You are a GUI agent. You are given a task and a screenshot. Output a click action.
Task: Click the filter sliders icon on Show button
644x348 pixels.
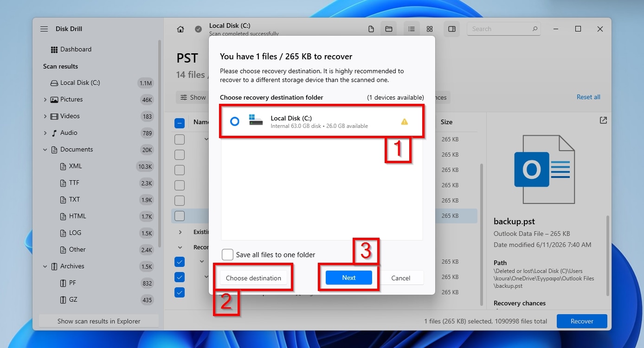pyautogui.click(x=184, y=97)
